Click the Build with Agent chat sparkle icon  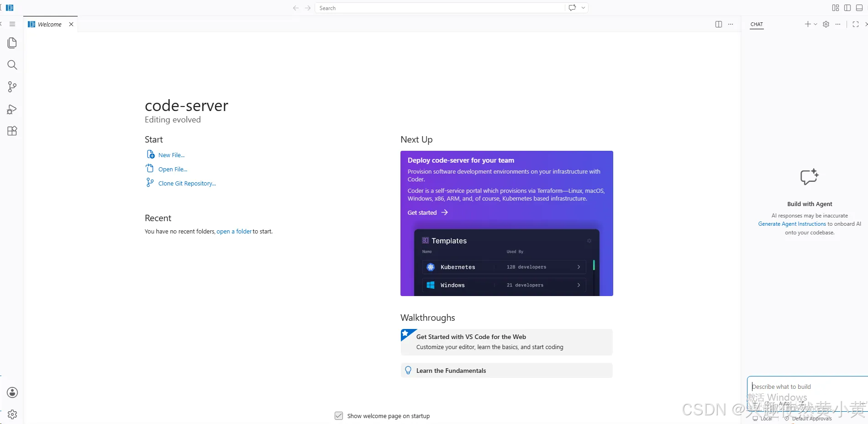810,177
